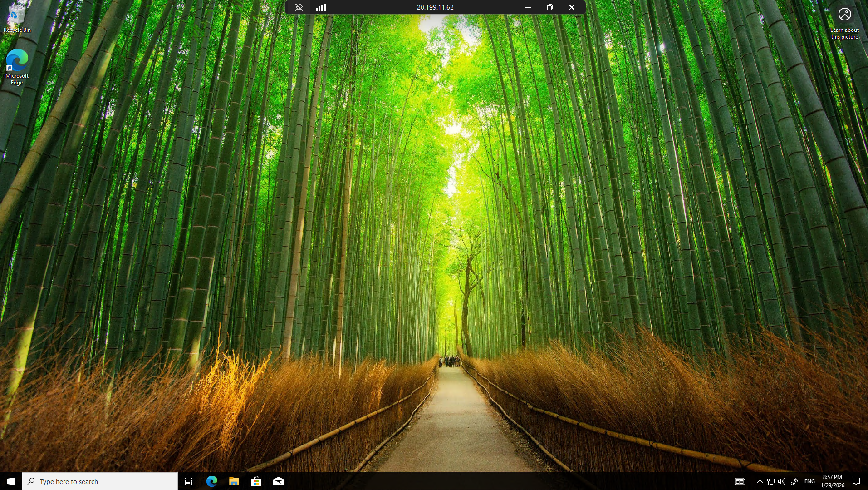The image size is (868, 490).
Task: Open the Windows Ink Workspace pen icon
Action: pyautogui.click(x=794, y=481)
